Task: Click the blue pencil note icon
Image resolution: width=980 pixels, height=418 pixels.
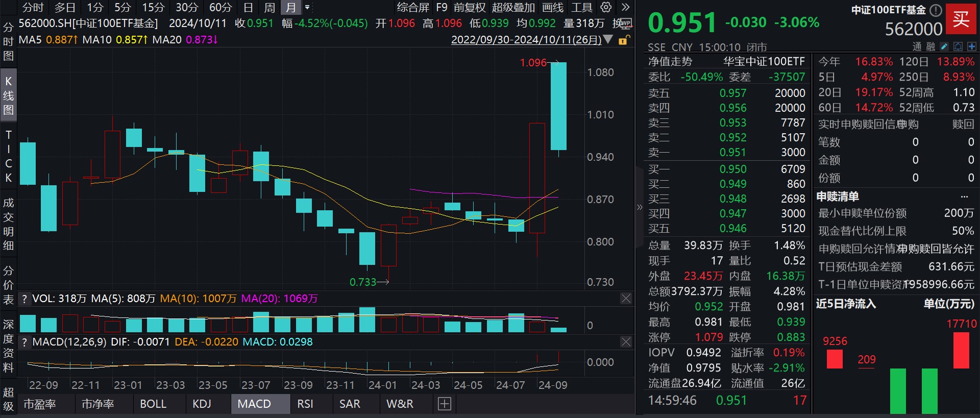Action: pos(944,46)
